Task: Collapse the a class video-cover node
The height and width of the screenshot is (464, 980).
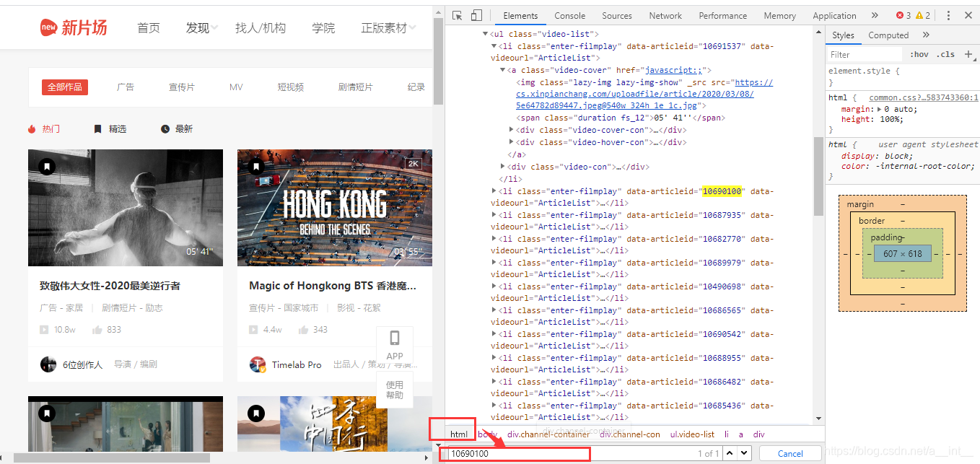Action: [x=502, y=70]
